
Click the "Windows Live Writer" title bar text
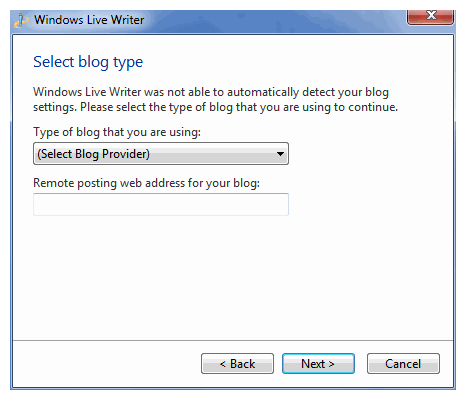(89, 20)
